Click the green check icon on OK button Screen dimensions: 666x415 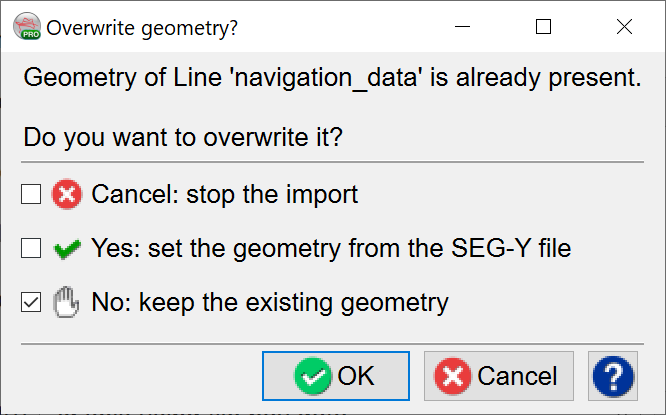coord(313,376)
